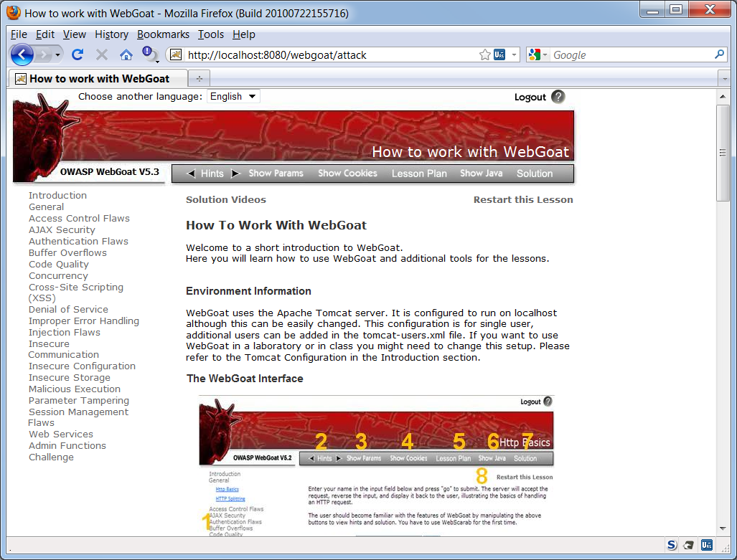
Task: Open the File menu
Action: 19,34
